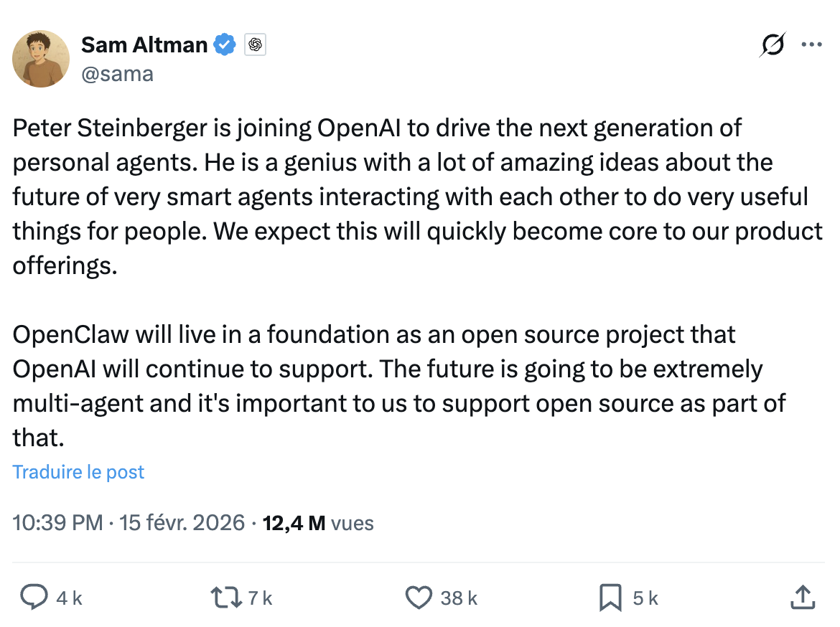Click the 7 k reposts count

coord(260,598)
